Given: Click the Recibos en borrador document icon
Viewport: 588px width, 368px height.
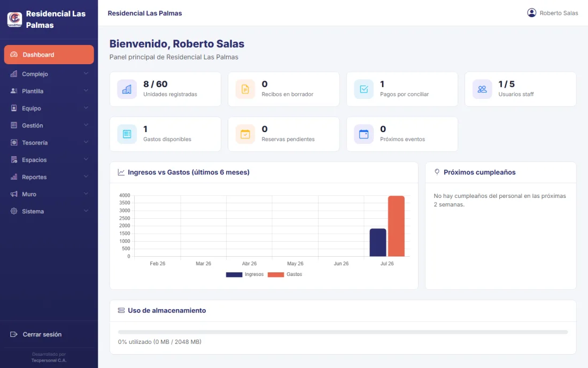Looking at the screenshot, I should (245, 89).
